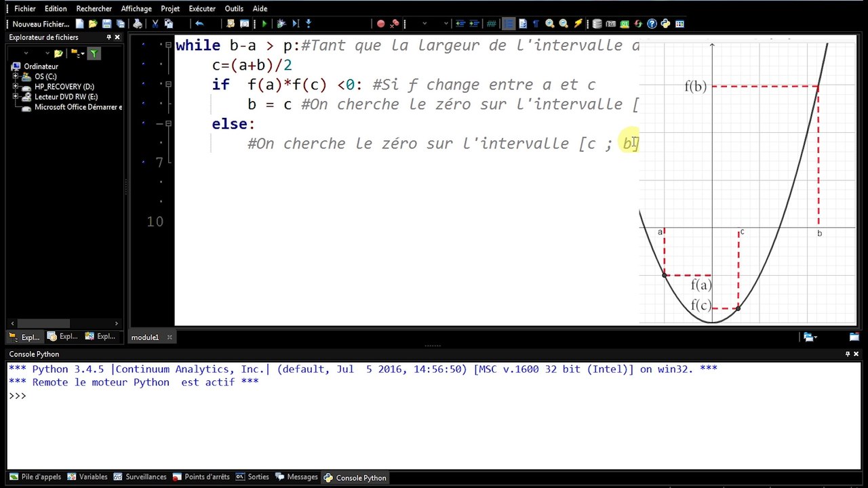Zoom in the editor
Image resolution: width=868 pixels, height=488 pixels.
(550, 24)
